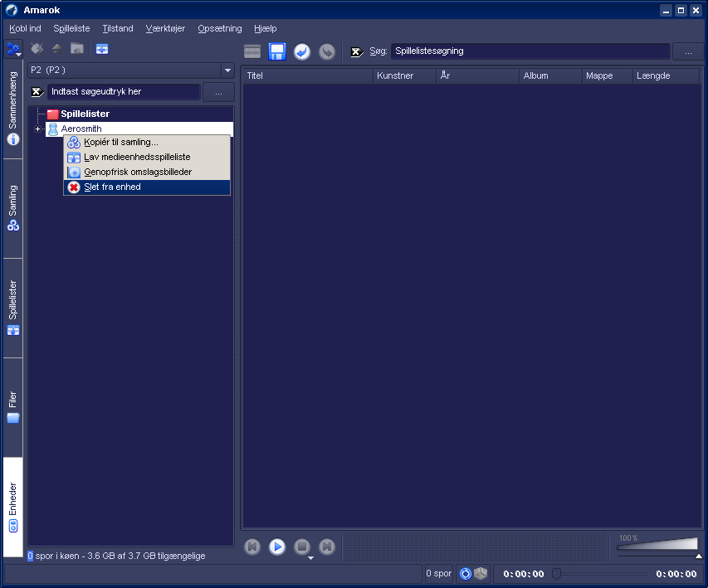Clear the Søg playlist search icon
Viewport: 708px width, 588px height.
(x=357, y=52)
